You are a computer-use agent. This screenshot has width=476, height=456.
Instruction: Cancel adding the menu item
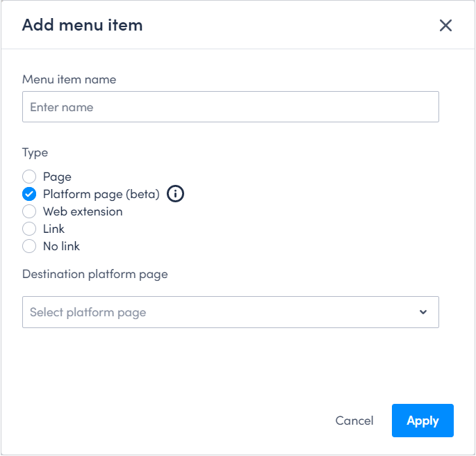point(354,421)
